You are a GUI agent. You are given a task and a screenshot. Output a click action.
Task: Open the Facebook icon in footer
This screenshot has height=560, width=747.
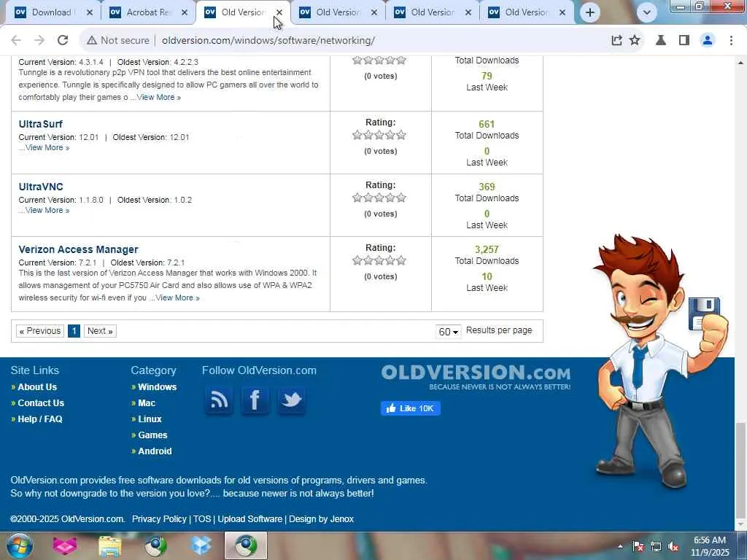click(255, 400)
